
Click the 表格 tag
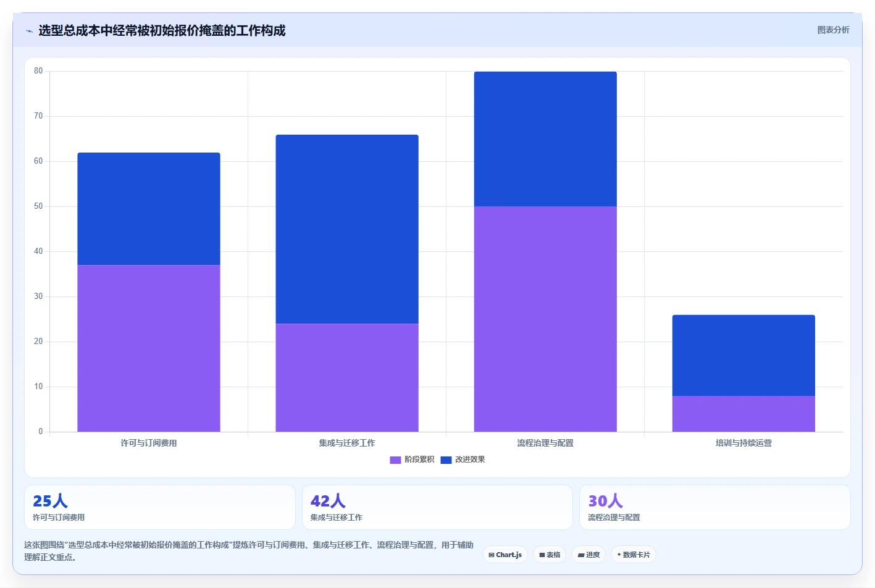(x=550, y=555)
